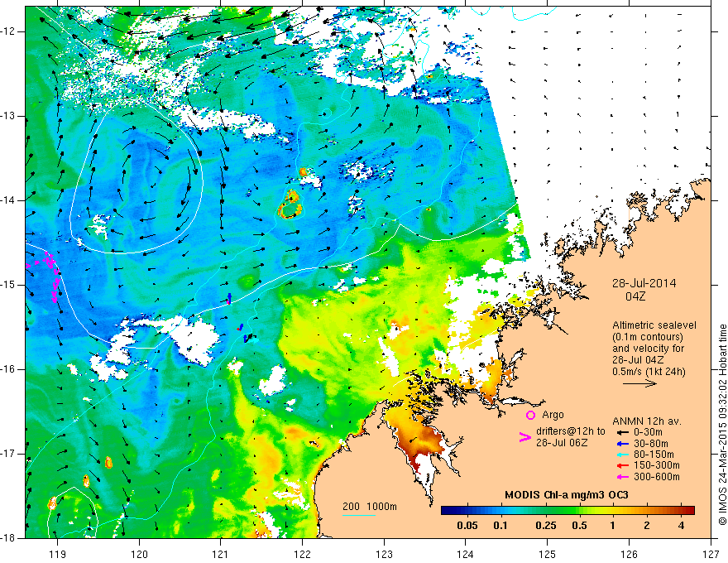Click the Altimetric sealevel text line
The image size is (728, 563).
pyautogui.click(x=654, y=325)
